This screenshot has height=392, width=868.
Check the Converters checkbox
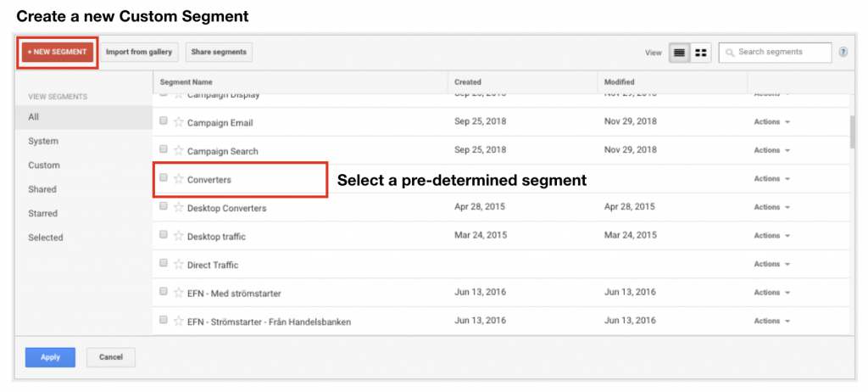coord(164,178)
